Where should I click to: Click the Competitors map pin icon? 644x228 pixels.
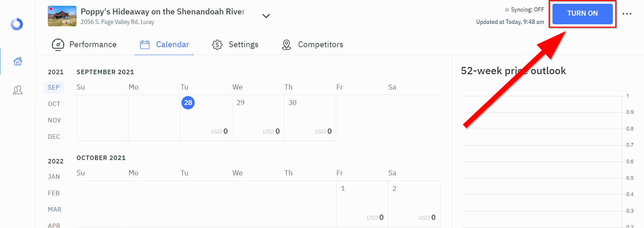pyautogui.click(x=286, y=45)
